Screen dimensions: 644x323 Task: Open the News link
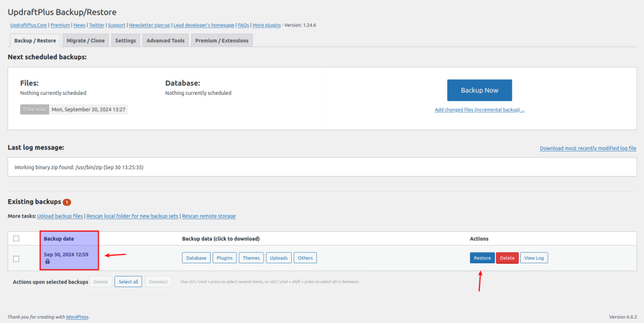click(80, 25)
